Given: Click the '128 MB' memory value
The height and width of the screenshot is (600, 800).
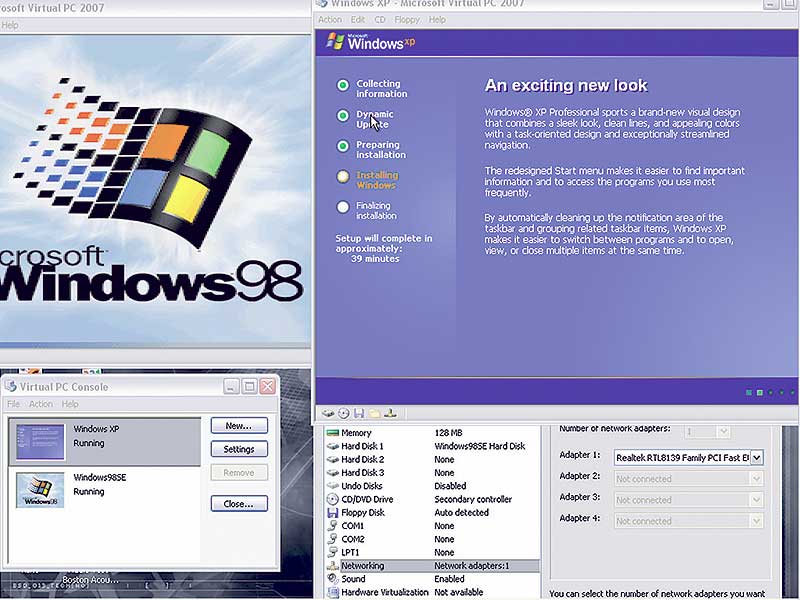Looking at the screenshot, I should click(448, 433).
